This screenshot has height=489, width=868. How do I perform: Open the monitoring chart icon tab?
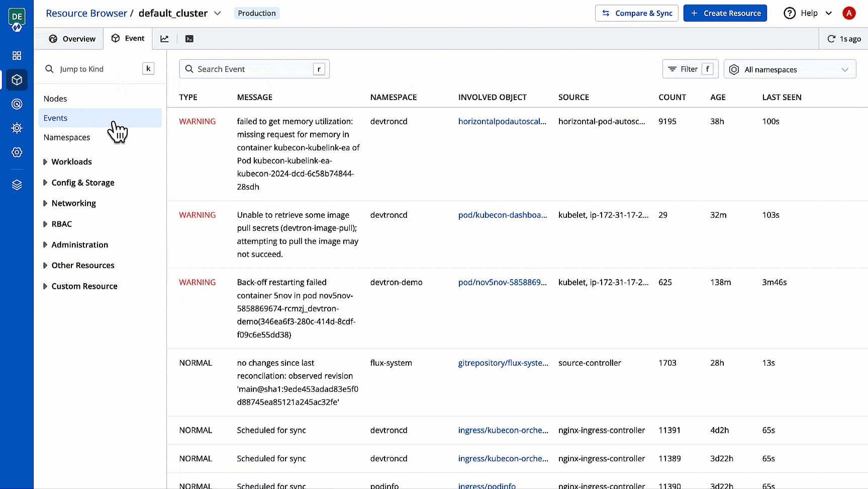click(x=164, y=39)
